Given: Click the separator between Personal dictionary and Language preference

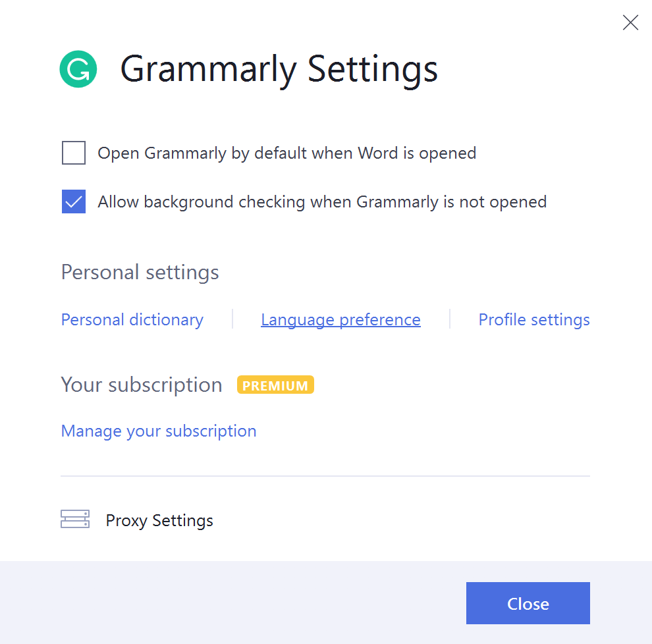Looking at the screenshot, I should tap(232, 319).
